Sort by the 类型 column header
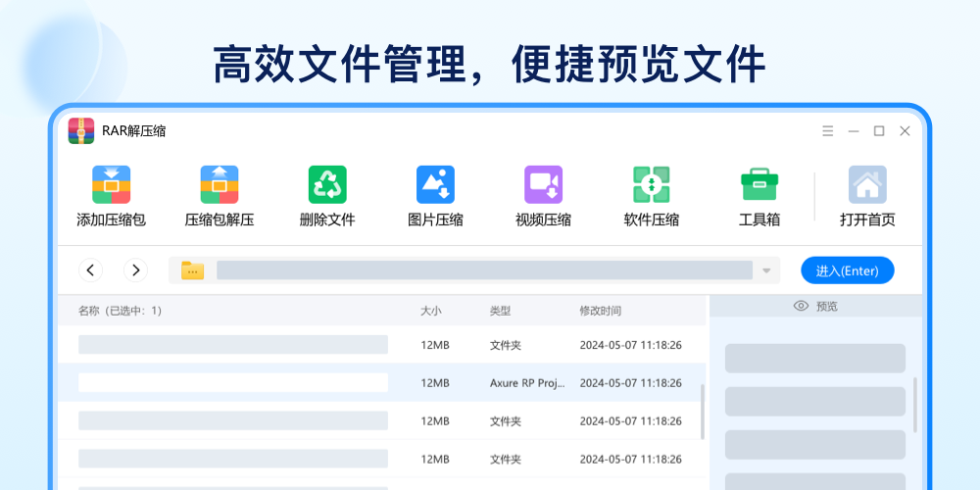Image resolution: width=980 pixels, height=490 pixels. click(500, 311)
